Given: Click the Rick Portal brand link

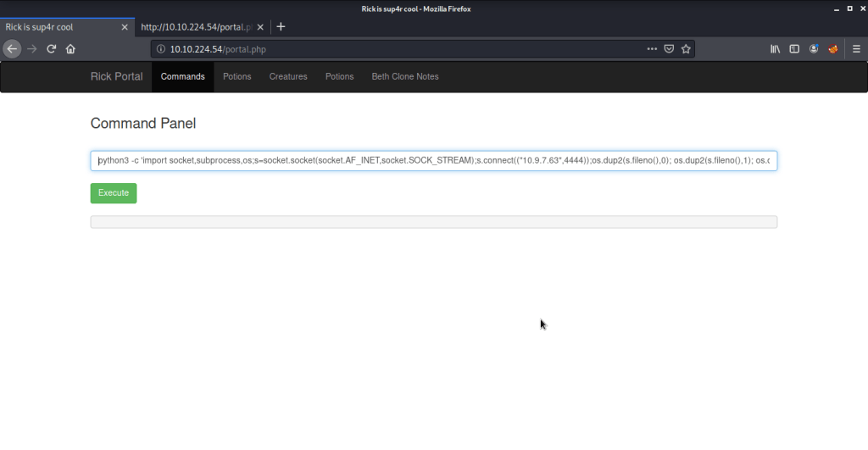Looking at the screenshot, I should tap(117, 76).
